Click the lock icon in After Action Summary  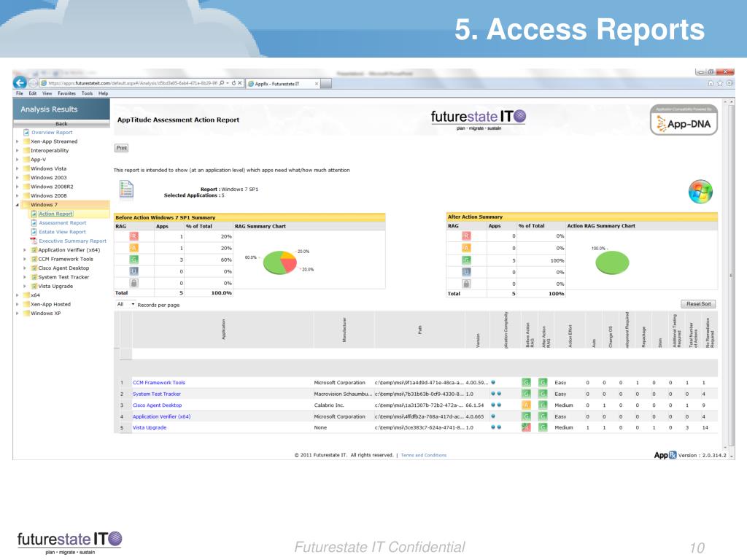pyautogui.click(x=466, y=284)
